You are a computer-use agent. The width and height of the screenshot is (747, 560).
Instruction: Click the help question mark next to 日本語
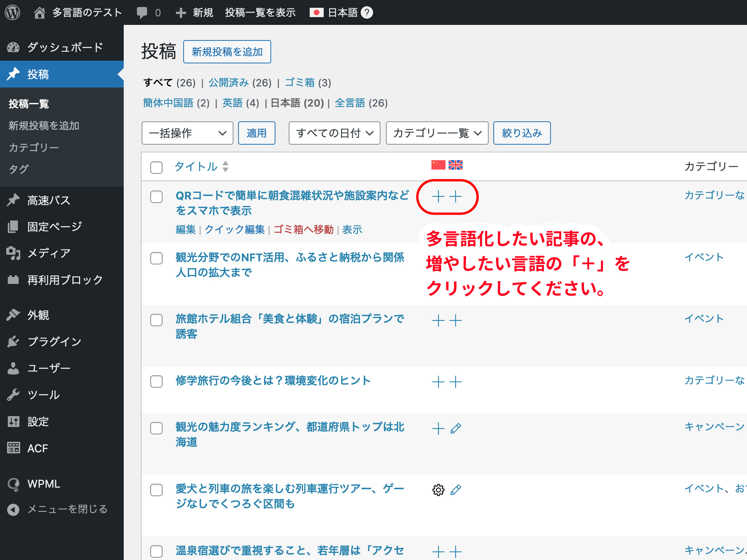366,12
